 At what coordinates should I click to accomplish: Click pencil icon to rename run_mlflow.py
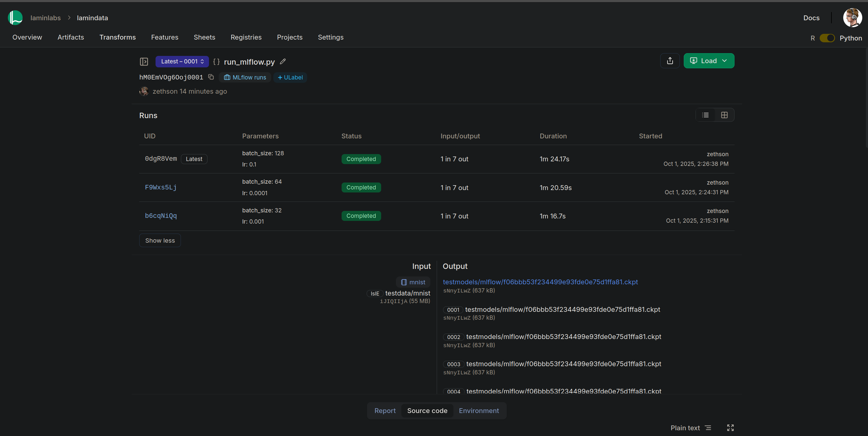click(283, 61)
